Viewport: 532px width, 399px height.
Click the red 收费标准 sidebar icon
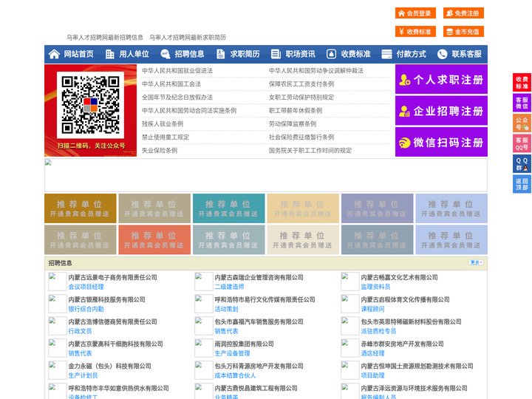522,83
